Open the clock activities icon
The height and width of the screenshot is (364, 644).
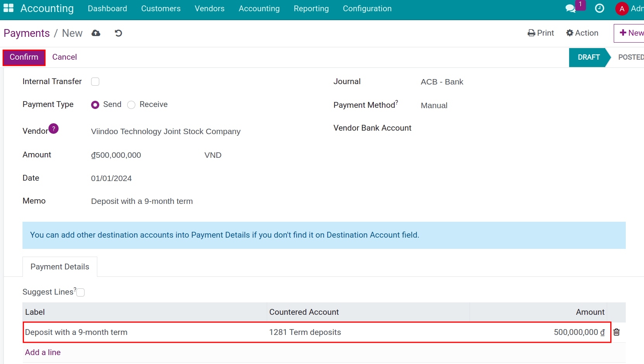tap(599, 9)
